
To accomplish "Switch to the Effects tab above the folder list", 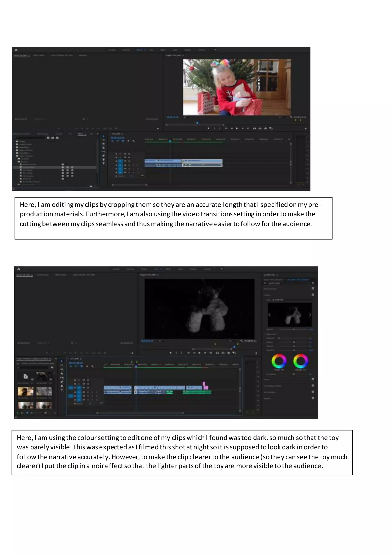I will 81,134.
